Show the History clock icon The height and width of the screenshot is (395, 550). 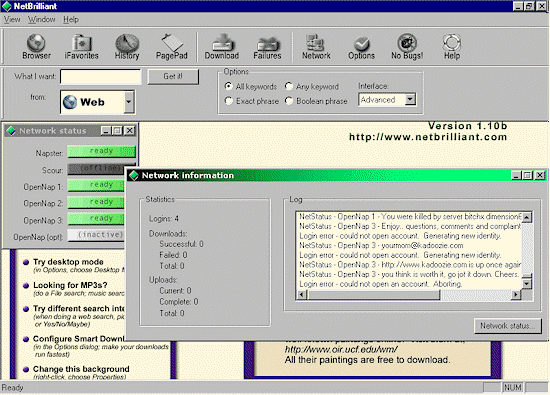127,46
